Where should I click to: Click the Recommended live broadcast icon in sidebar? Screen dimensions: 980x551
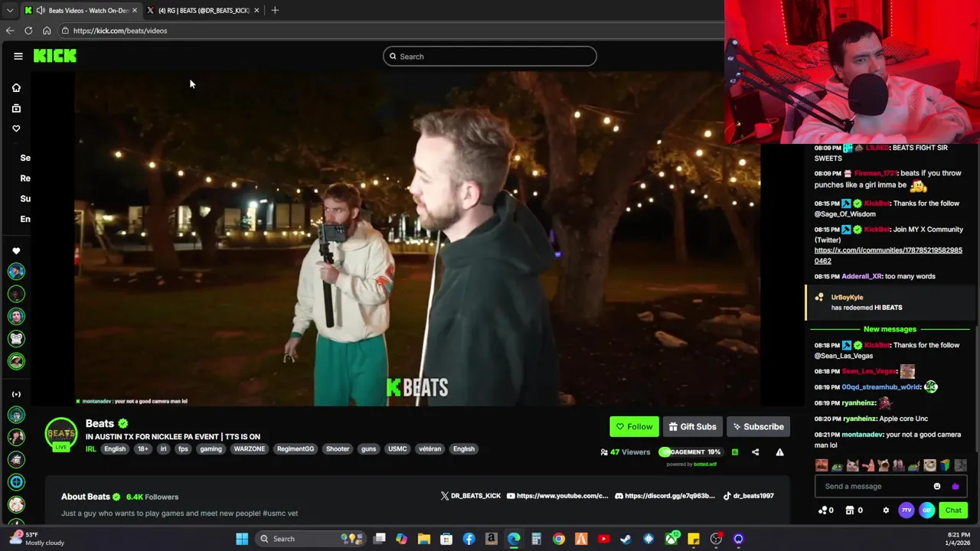click(x=16, y=394)
